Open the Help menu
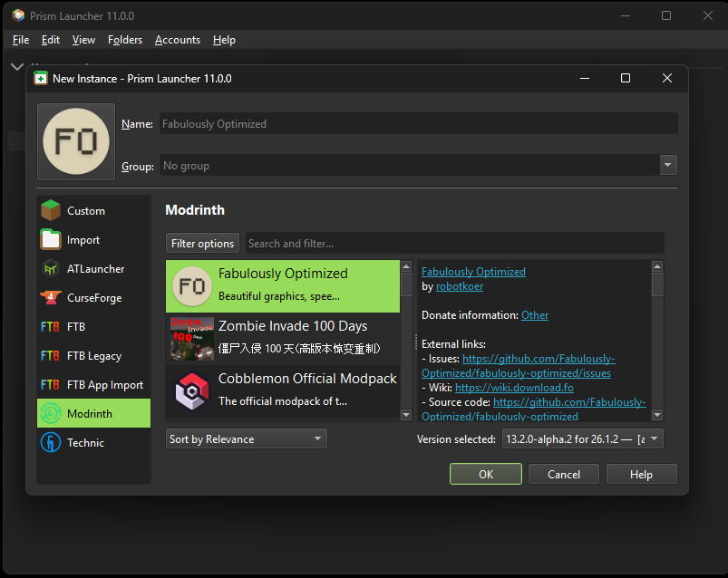The width and height of the screenshot is (728, 578). tap(224, 40)
